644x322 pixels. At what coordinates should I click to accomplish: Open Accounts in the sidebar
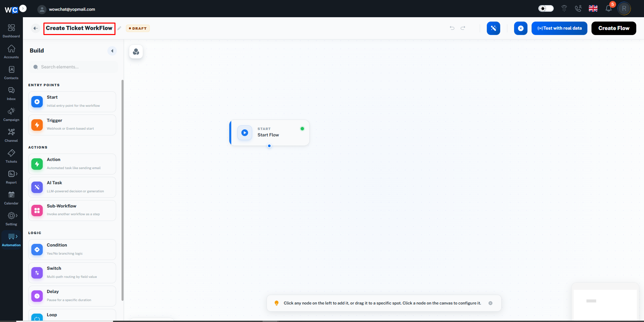tap(11, 52)
